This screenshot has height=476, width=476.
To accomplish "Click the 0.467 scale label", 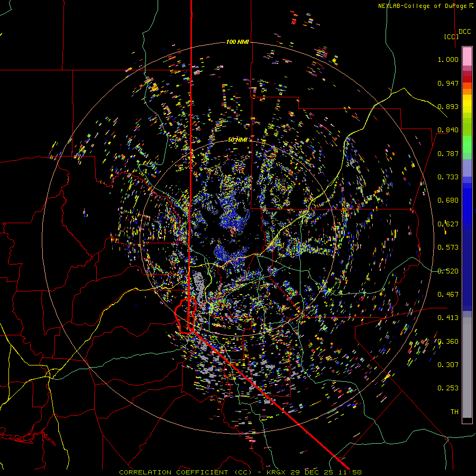I will pyautogui.click(x=448, y=295).
